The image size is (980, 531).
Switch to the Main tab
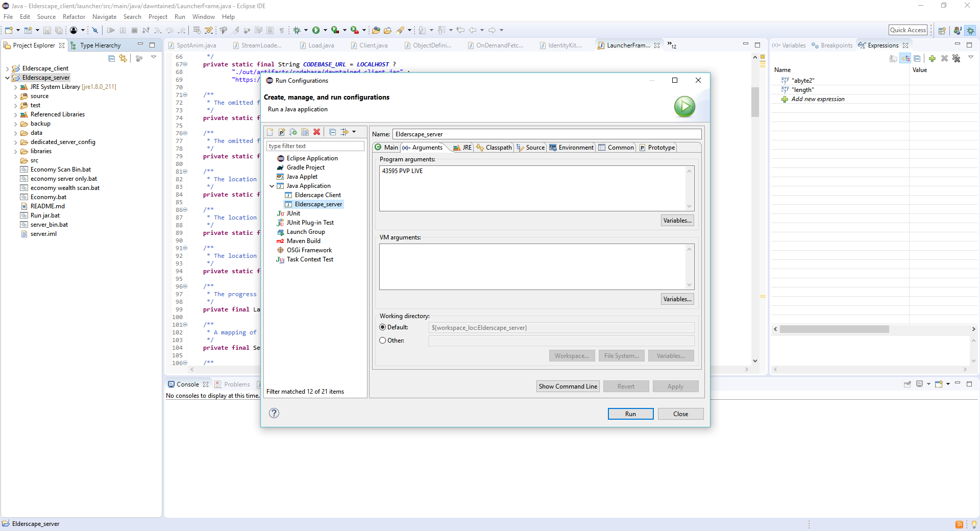386,148
